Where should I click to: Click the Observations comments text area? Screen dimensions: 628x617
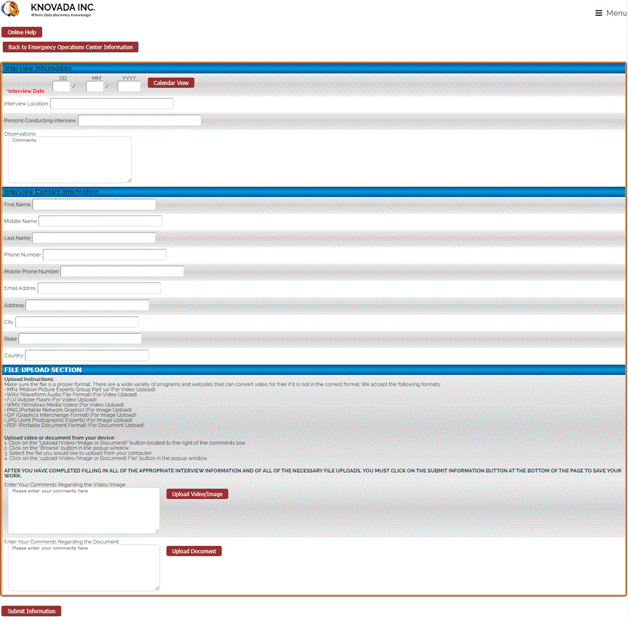point(69,160)
